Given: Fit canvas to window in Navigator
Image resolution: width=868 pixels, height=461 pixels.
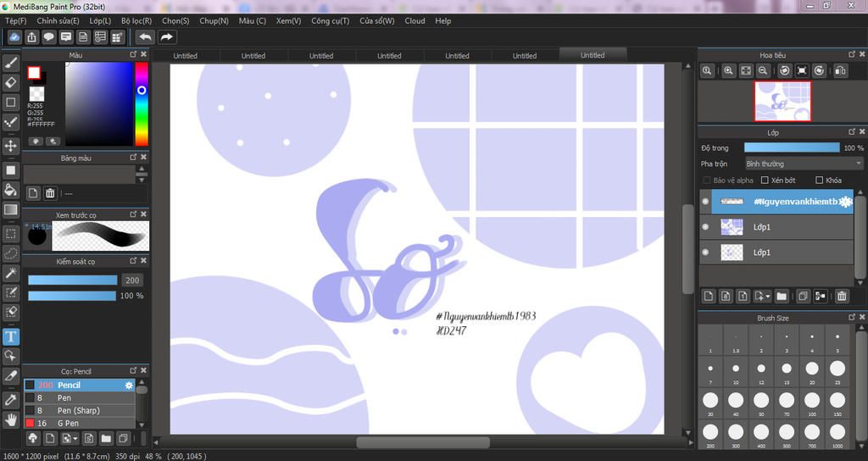Looking at the screenshot, I should [x=746, y=71].
